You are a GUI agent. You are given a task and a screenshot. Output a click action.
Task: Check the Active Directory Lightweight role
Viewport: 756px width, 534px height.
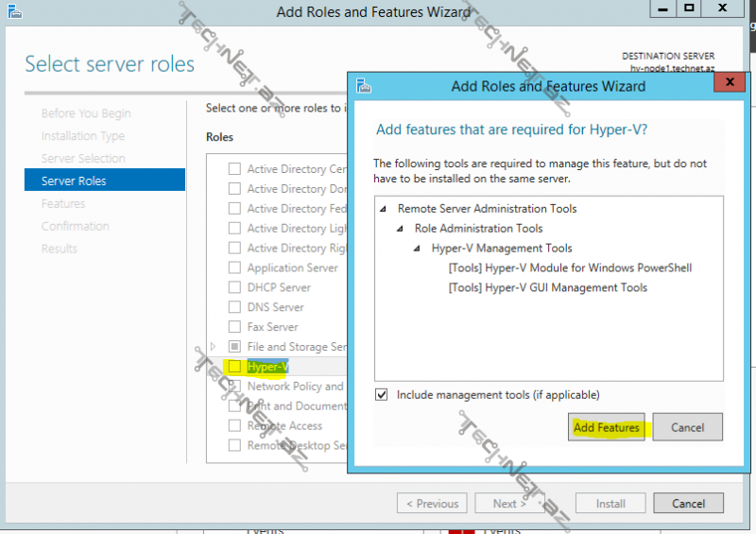click(x=234, y=228)
